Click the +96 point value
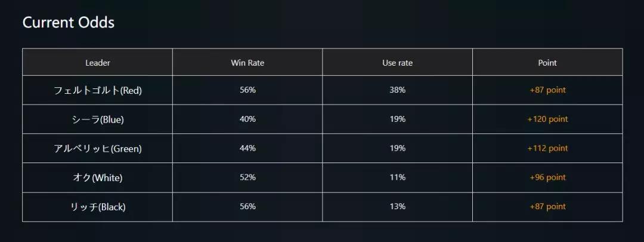The height and width of the screenshot is (242, 644). [547, 177]
